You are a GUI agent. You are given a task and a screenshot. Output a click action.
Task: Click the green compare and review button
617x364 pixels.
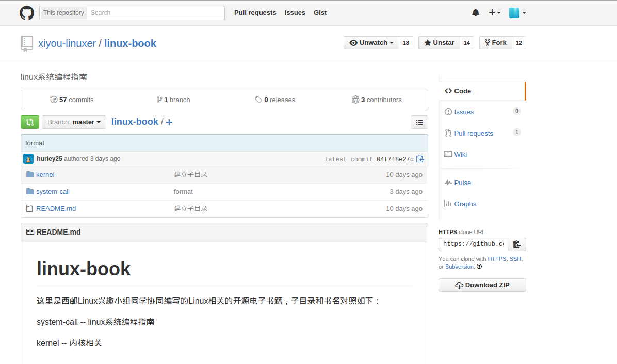(x=30, y=122)
